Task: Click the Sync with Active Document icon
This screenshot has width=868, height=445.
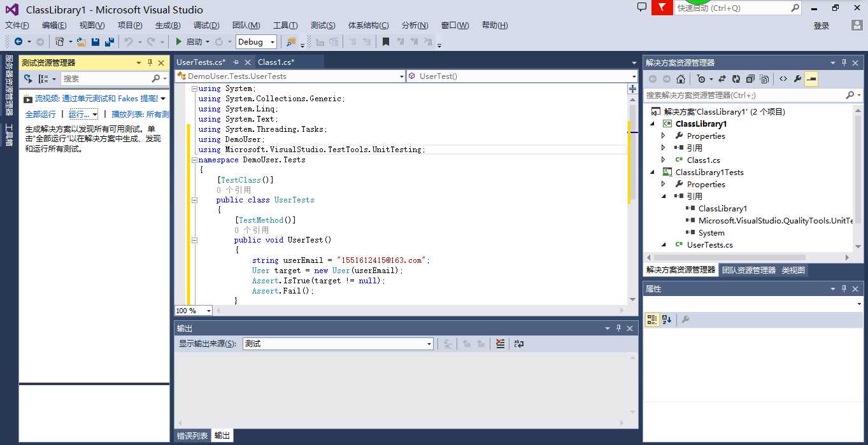Action: coord(722,79)
